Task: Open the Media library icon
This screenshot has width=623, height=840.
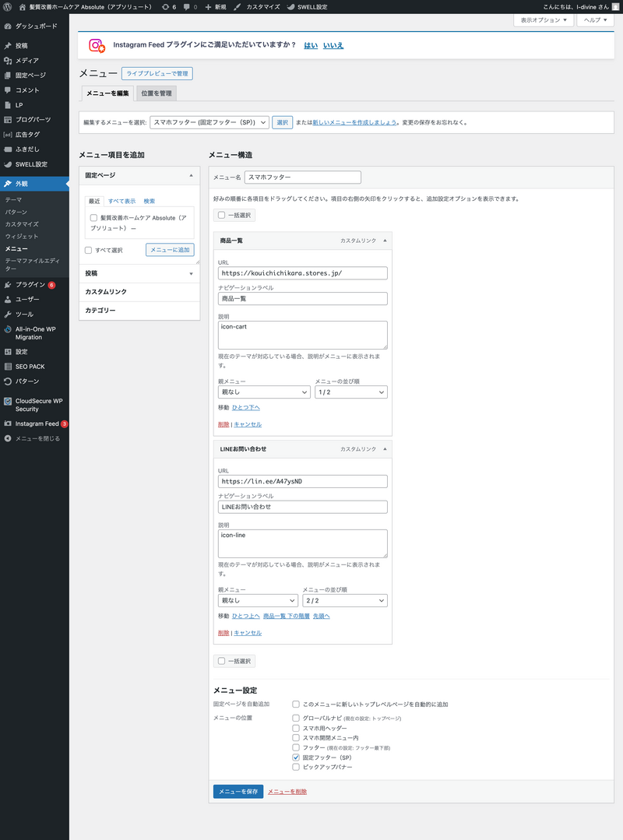Action: [8, 61]
